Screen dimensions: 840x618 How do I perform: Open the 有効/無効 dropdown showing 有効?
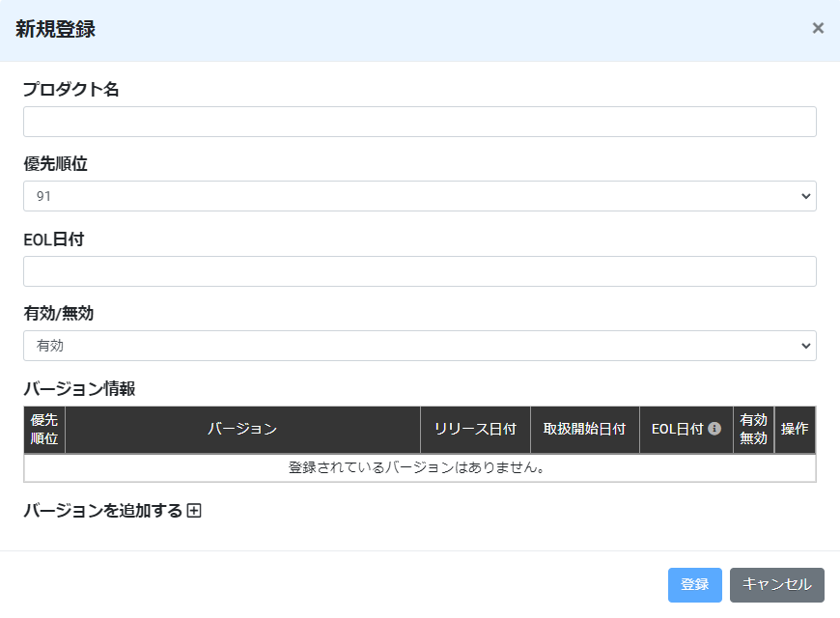point(419,346)
